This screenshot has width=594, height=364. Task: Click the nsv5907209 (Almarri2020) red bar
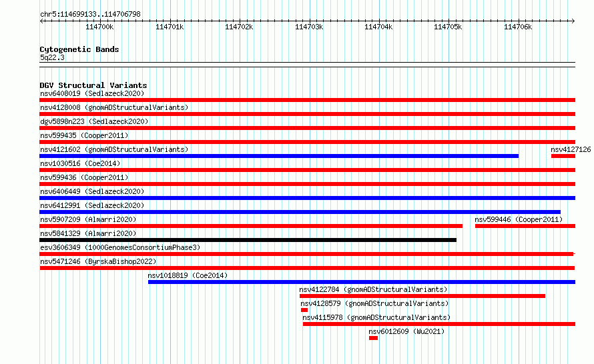(x=251, y=226)
